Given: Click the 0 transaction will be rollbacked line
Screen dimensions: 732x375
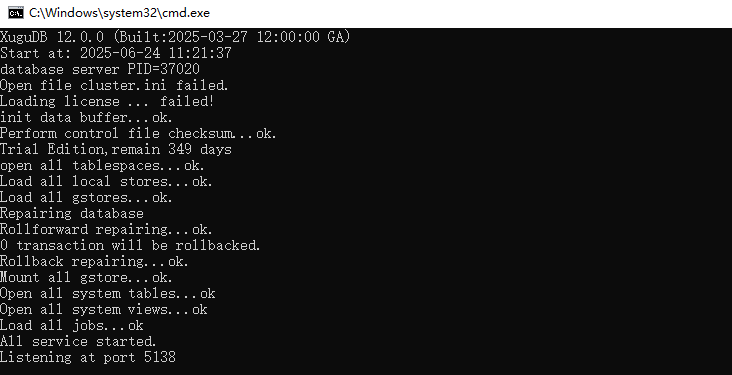Looking at the screenshot, I should 130,245.
